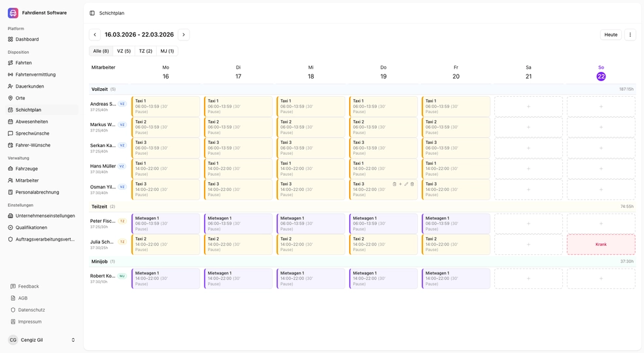Click the Auftragsverarbeitungsvertrag shield icon
This screenshot has width=644, height=353.
coord(10,239)
